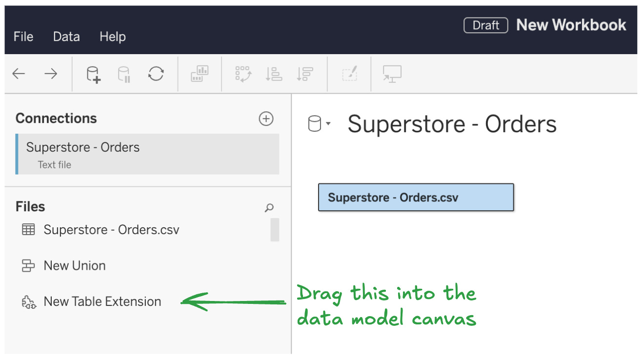Click the New Data Source icon

coord(93,74)
